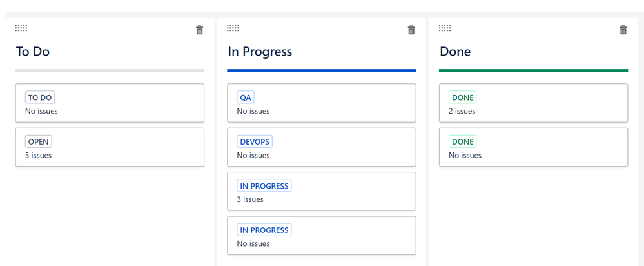The height and width of the screenshot is (266, 644).
Task: Delete the To Do column with trash icon
Action: [200, 30]
